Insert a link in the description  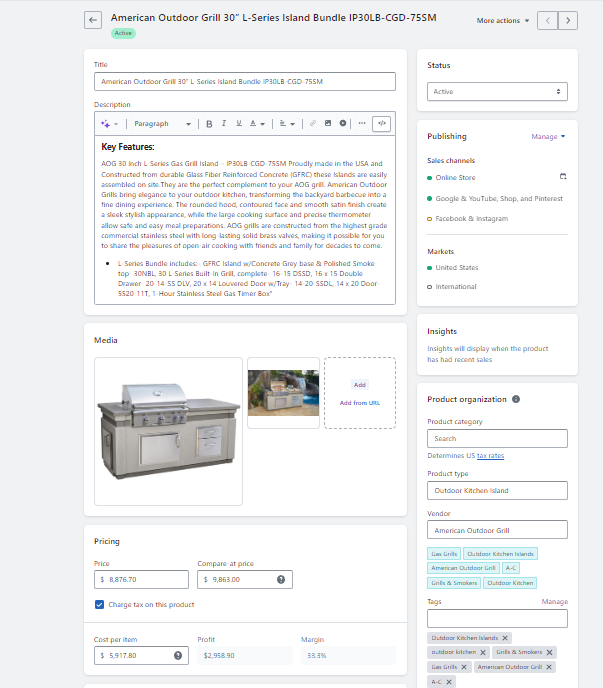(312, 124)
